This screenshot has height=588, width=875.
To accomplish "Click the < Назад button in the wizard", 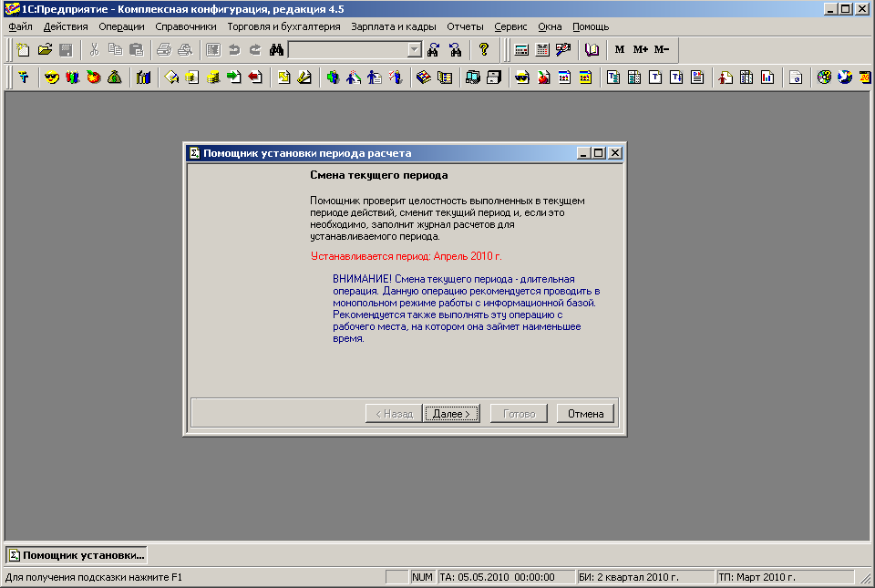I will point(394,413).
